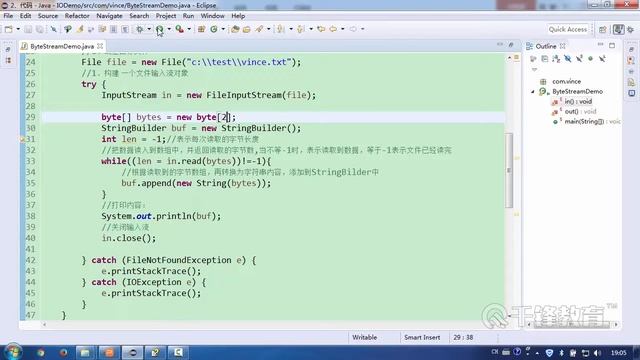Screen dimensions: 640x360
Task: Open the Debug dropdown arrow
Action: (149, 29)
